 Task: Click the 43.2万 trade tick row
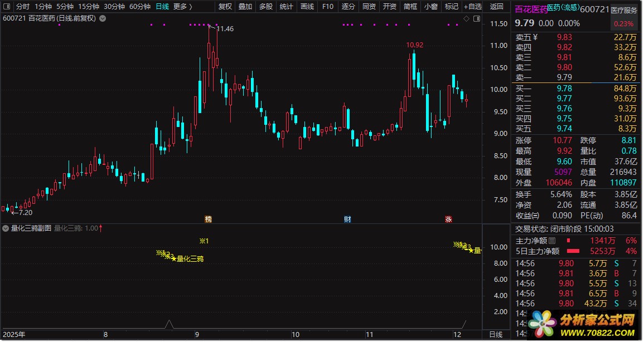coord(577,304)
